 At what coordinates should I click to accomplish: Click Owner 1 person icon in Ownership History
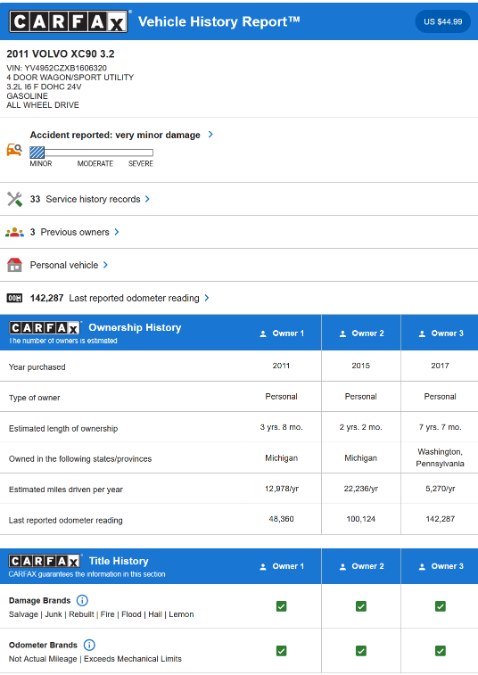pos(263,334)
